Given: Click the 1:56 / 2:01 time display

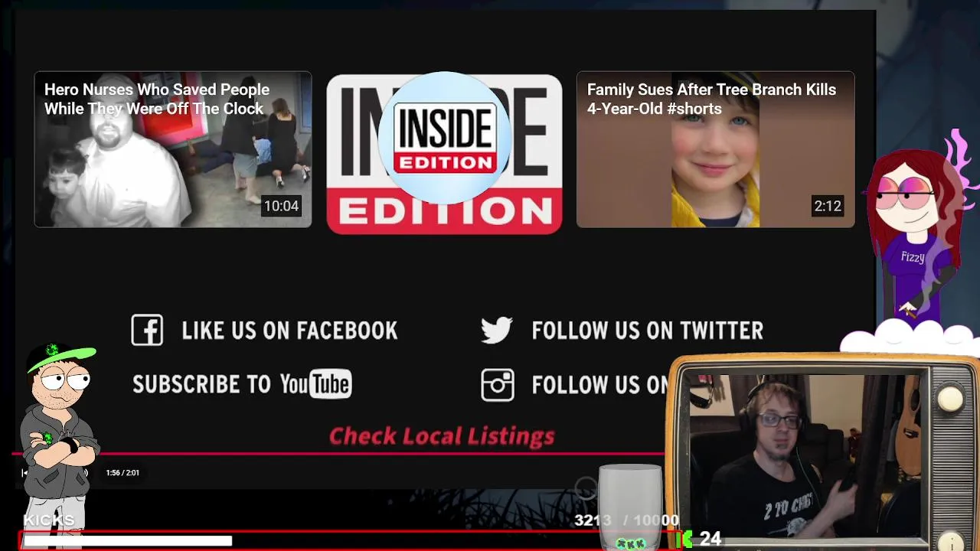Looking at the screenshot, I should click(x=122, y=473).
